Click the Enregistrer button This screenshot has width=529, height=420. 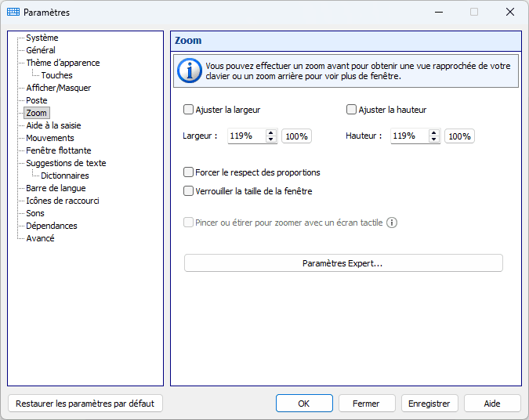(429, 404)
